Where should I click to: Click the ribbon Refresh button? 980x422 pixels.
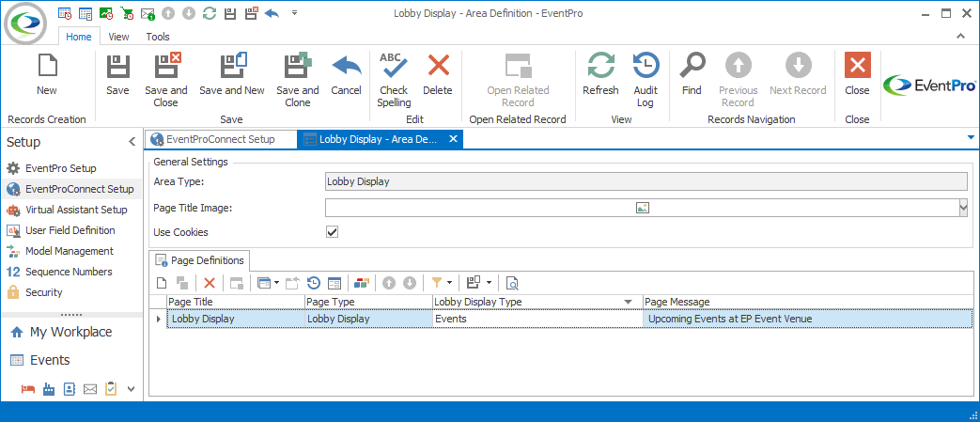click(x=600, y=74)
